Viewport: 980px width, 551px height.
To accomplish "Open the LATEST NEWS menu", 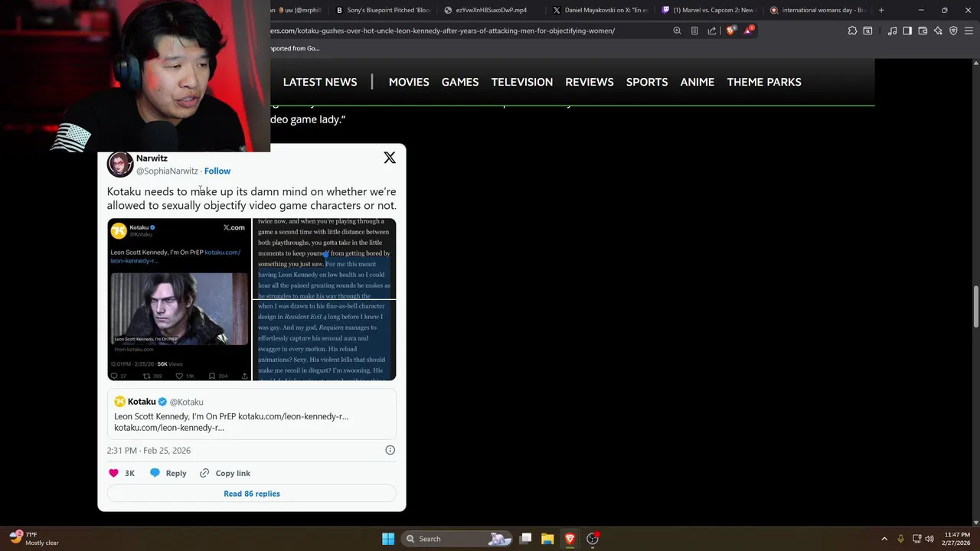I will tap(320, 82).
